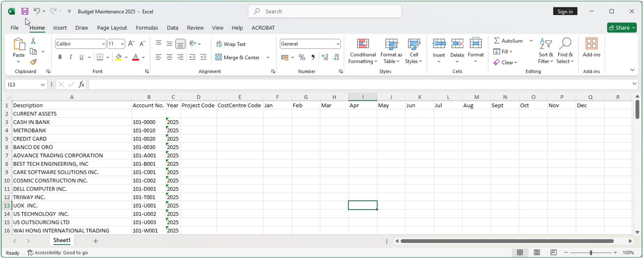Screen dimensions: 644x260
Task: Expand the Merge & Center arrow
Action: click(x=268, y=58)
